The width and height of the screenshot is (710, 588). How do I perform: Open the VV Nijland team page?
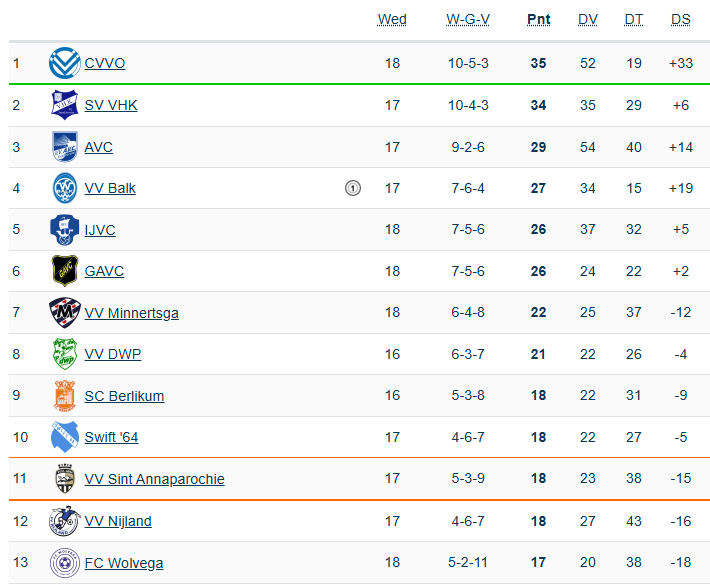(118, 521)
